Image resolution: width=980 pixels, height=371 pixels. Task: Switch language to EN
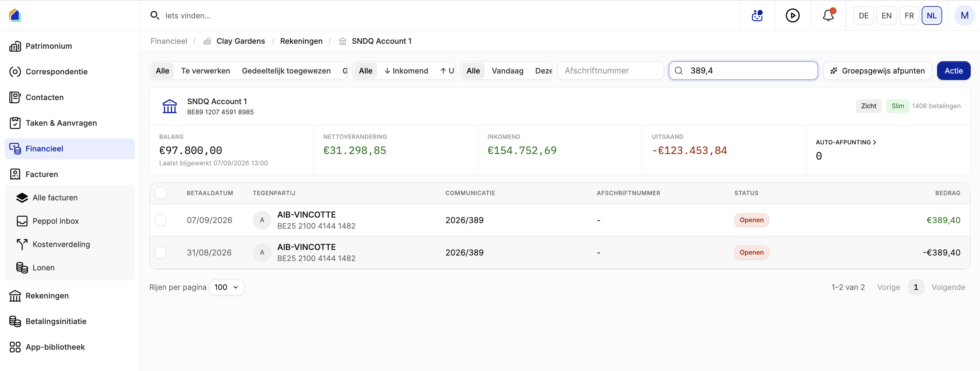(886, 15)
